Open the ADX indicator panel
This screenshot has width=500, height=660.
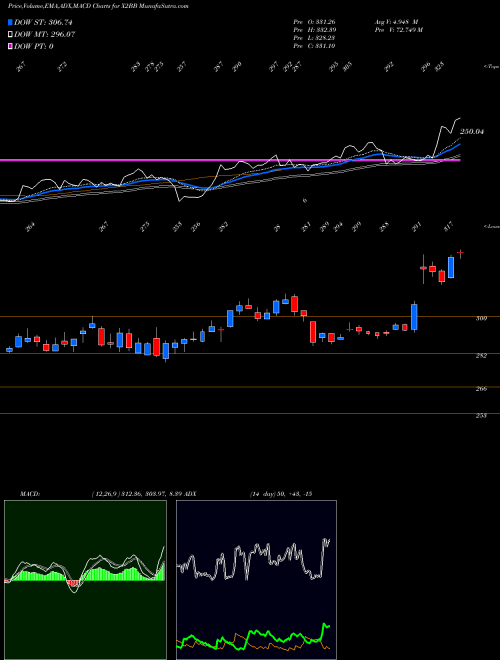pos(256,580)
